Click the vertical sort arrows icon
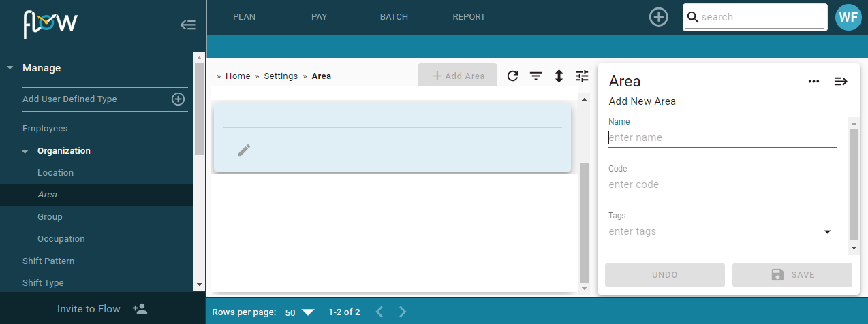The height and width of the screenshot is (324, 868). click(559, 76)
